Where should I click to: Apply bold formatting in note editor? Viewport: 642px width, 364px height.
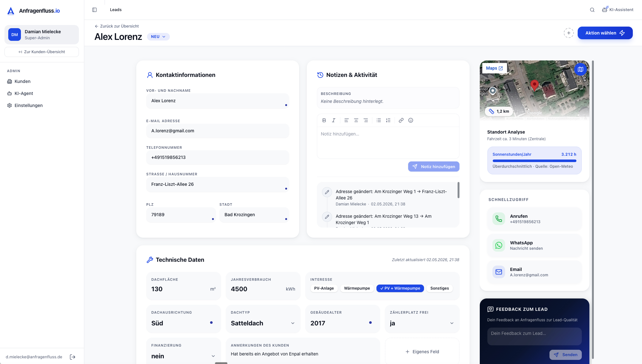(324, 120)
